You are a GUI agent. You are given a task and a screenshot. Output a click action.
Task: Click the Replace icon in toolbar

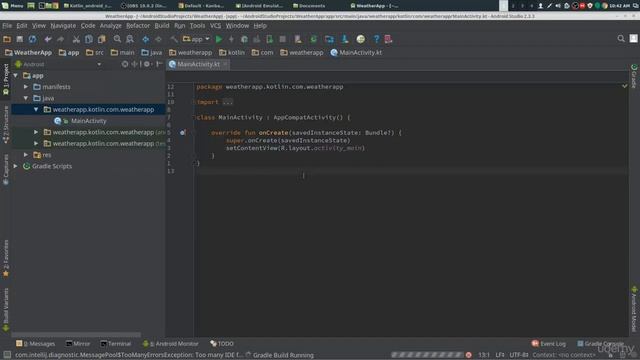tap(130, 39)
